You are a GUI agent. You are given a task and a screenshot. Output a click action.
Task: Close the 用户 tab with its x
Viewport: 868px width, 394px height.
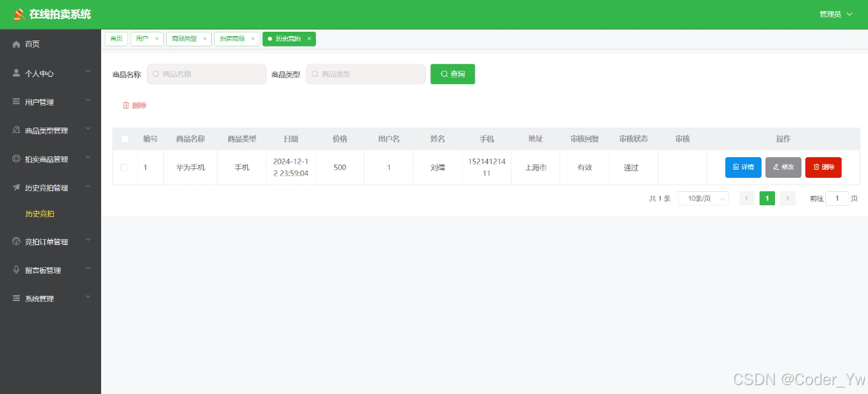pyautogui.click(x=156, y=38)
